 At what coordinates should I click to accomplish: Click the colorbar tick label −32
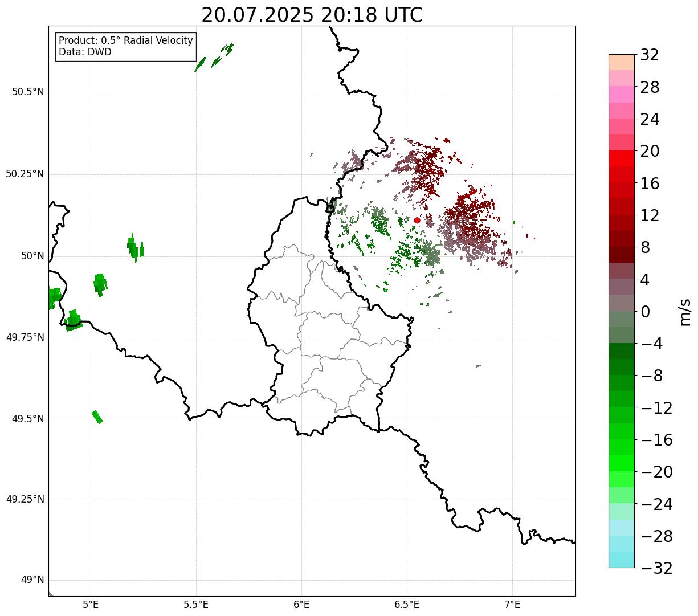coord(656,568)
